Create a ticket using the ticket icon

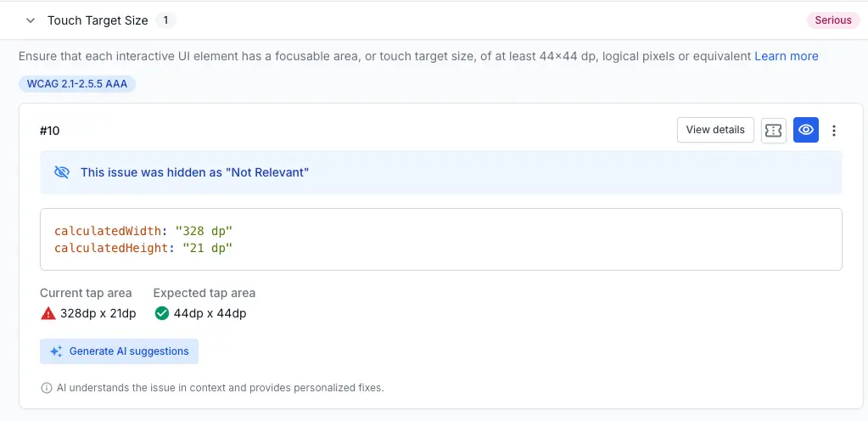coord(773,130)
